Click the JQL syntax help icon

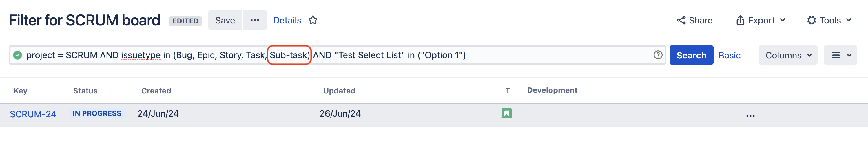(658, 55)
